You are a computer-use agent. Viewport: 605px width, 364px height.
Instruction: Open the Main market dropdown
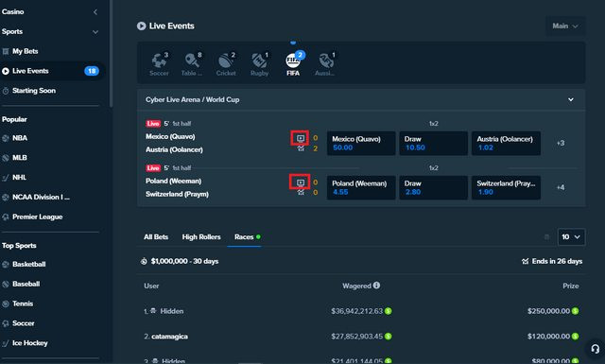point(565,26)
